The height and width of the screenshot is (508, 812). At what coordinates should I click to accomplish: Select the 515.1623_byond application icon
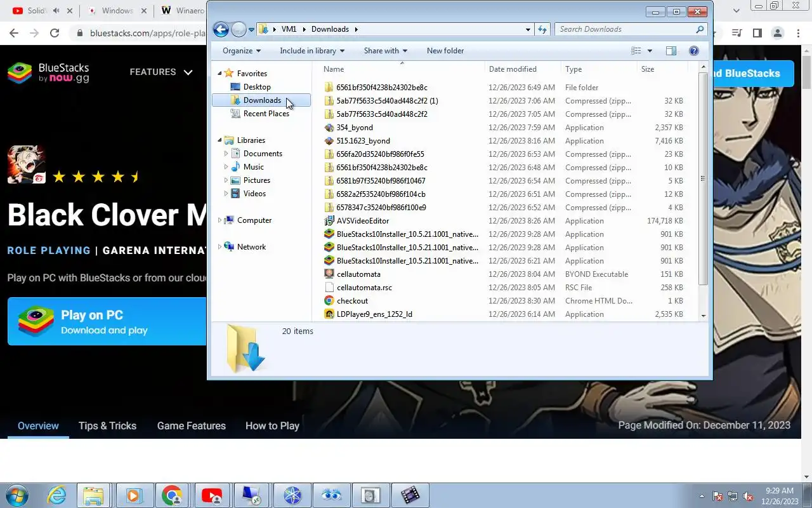[x=329, y=141]
